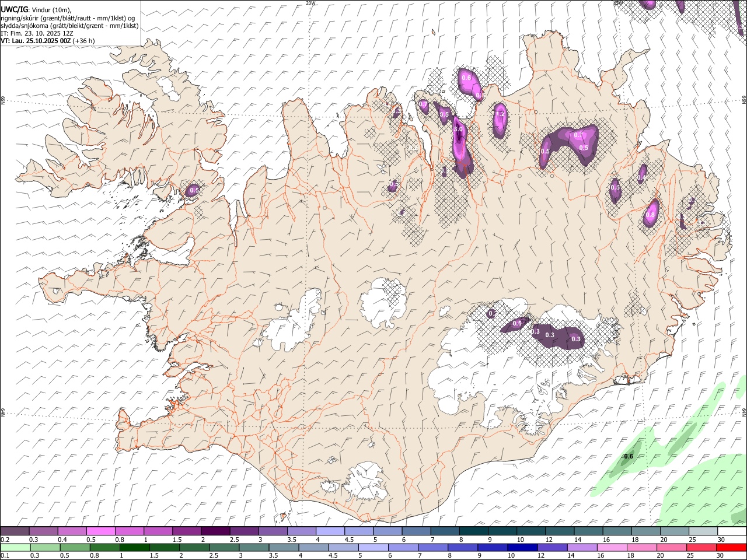Click the '4.5' label under the snow scale

(x=349, y=540)
